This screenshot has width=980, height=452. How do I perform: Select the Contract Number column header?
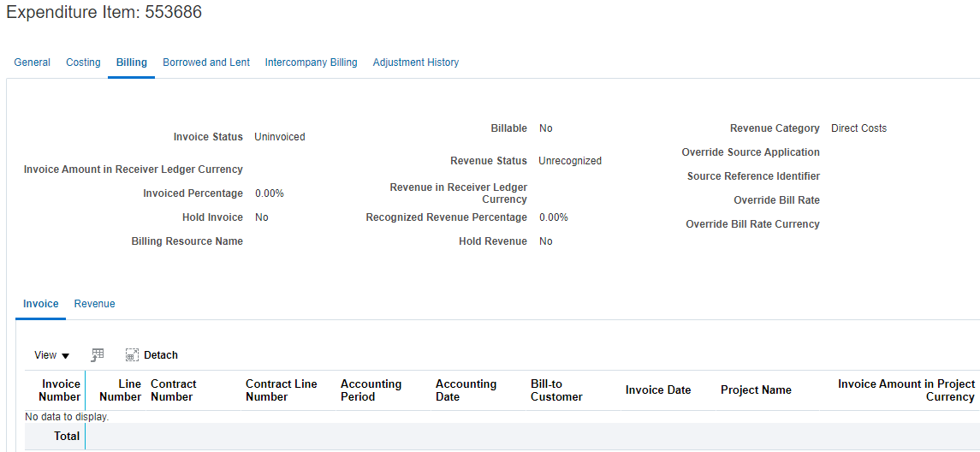173,390
